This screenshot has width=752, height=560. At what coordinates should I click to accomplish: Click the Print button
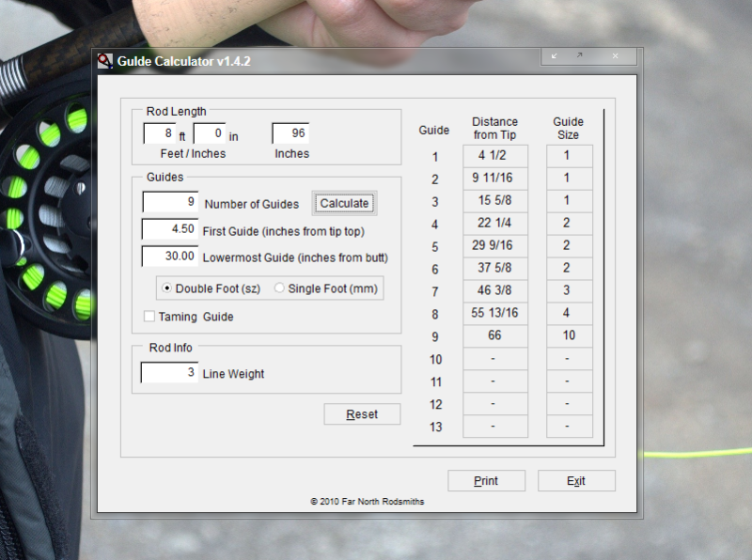(486, 480)
